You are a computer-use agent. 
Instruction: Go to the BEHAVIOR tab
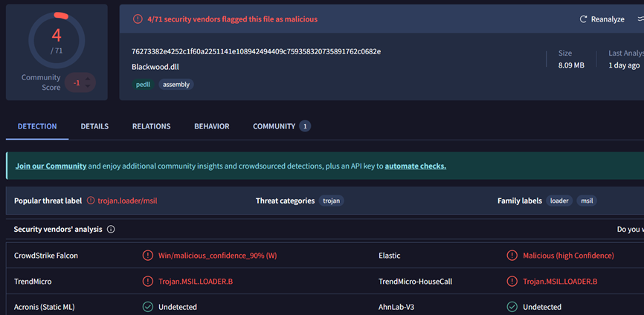point(211,126)
